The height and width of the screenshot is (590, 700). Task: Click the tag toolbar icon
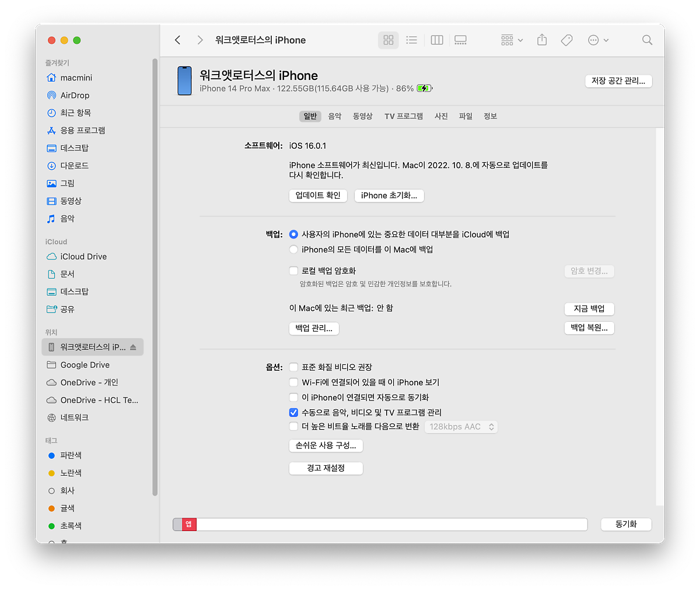(x=566, y=40)
